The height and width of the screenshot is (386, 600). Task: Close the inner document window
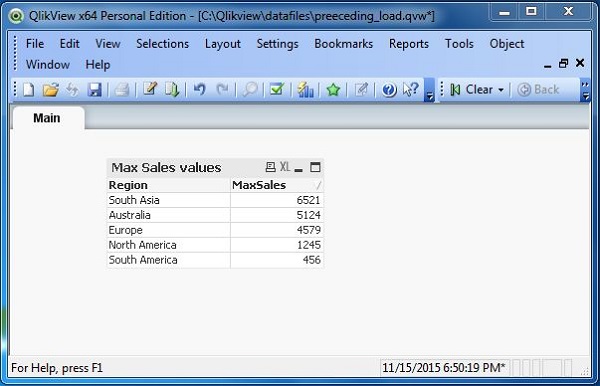click(580, 63)
